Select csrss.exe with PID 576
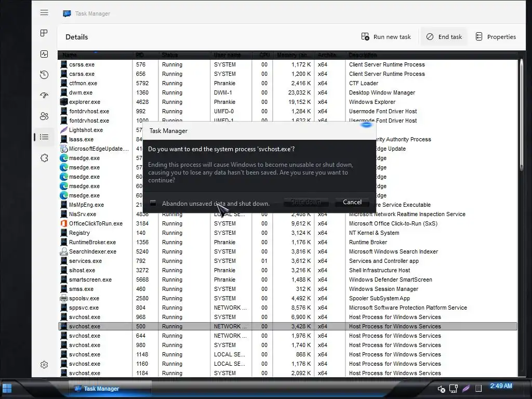Viewport: 532px width, 399px height. (x=288, y=64)
